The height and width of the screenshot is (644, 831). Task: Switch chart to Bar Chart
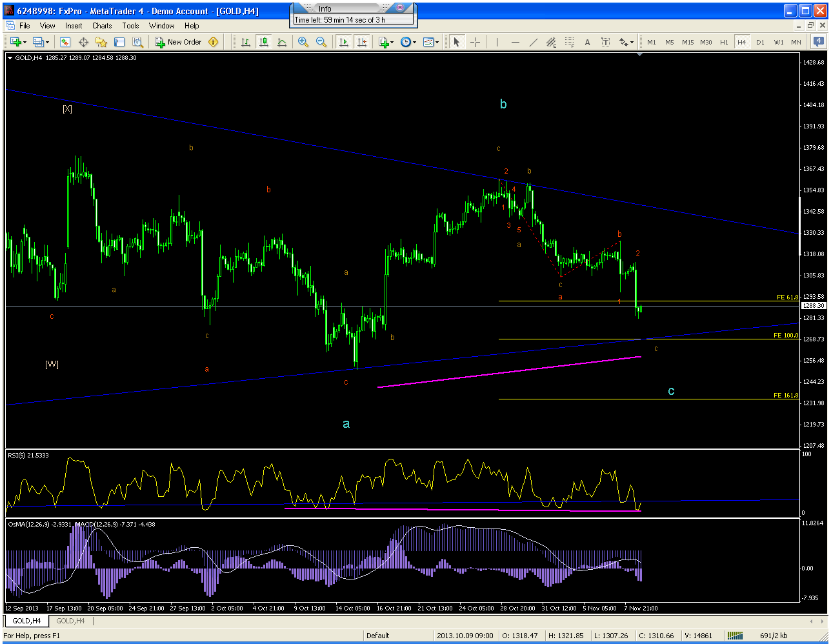(x=246, y=42)
